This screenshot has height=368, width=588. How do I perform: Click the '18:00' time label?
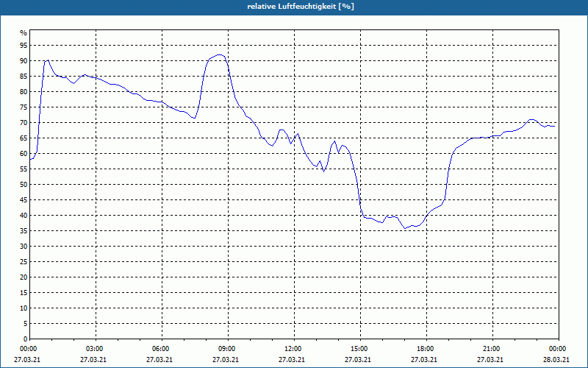[427, 349]
